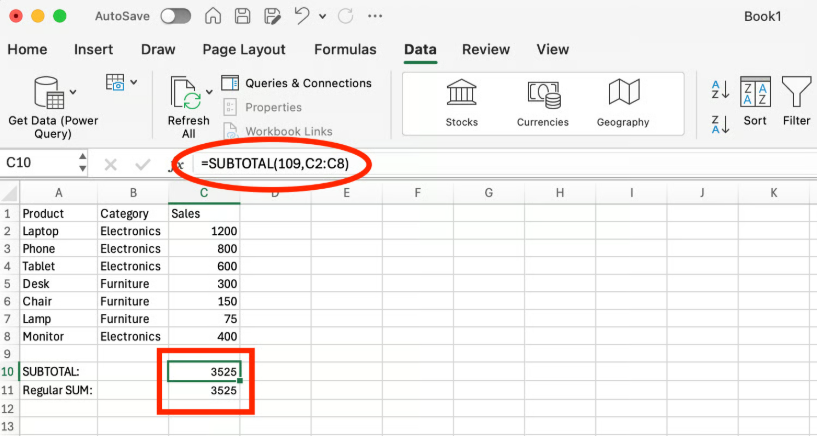Open the Undo history dropdown arrow

coord(320,17)
